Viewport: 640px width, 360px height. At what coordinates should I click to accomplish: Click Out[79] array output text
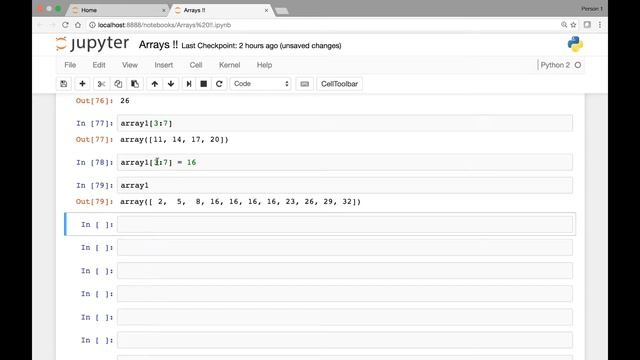pos(240,202)
